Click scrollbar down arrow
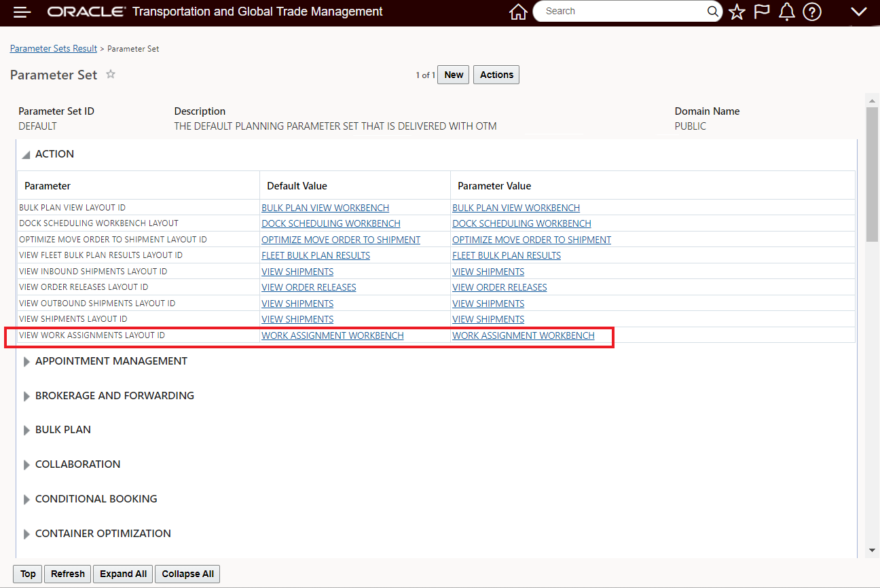Image resolution: width=880 pixels, height=588 pixels. [x=873, y=551]
